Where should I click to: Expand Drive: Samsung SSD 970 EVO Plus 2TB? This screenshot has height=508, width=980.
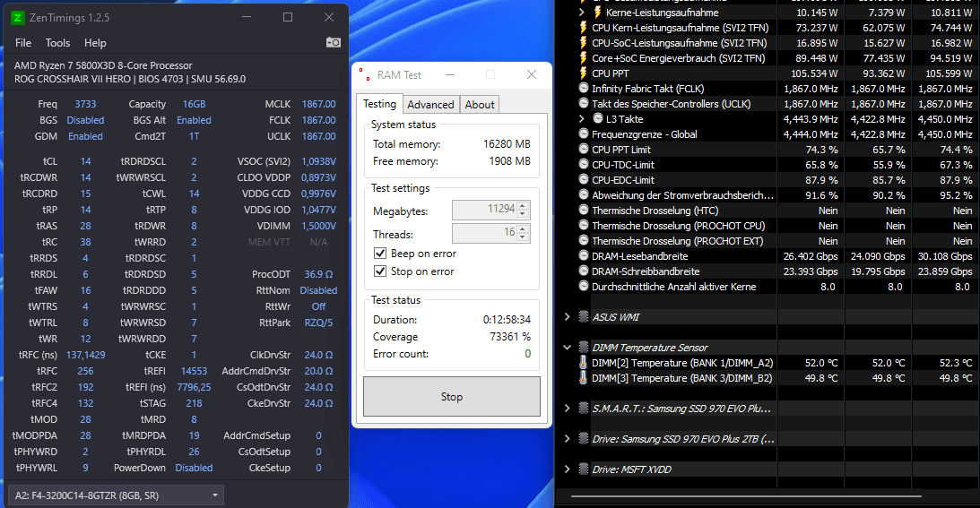tap(567, 439)
